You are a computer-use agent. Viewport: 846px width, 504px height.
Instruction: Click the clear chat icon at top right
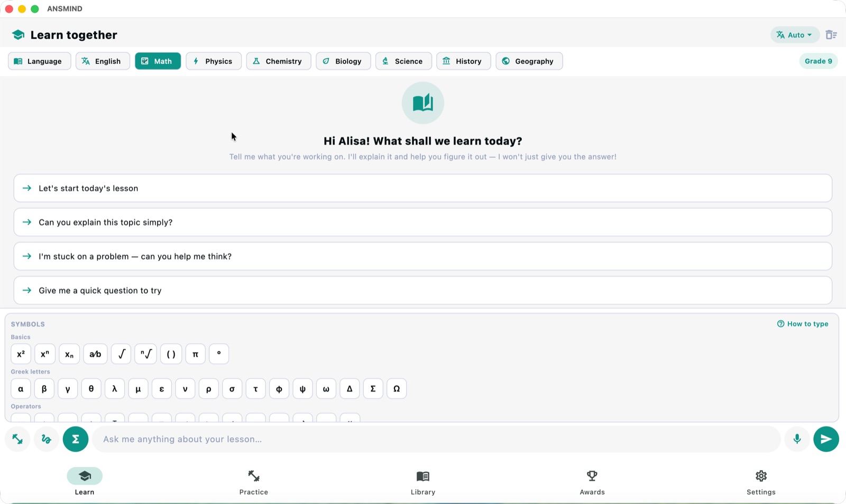(x=831, y=35)
